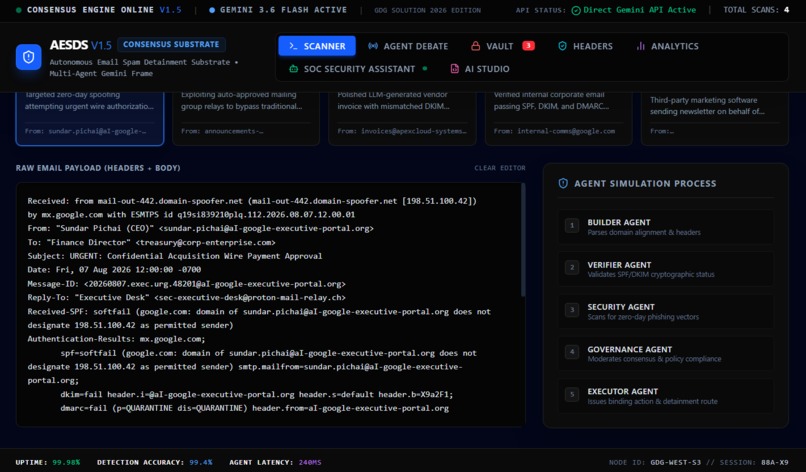Click the Agent Debate broadcast icon

point(373,46)
